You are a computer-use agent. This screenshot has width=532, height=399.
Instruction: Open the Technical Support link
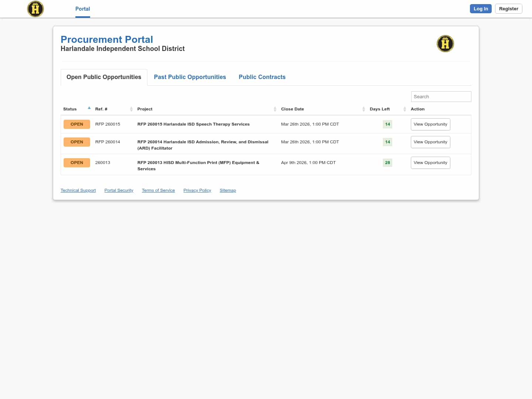point(78,190)
